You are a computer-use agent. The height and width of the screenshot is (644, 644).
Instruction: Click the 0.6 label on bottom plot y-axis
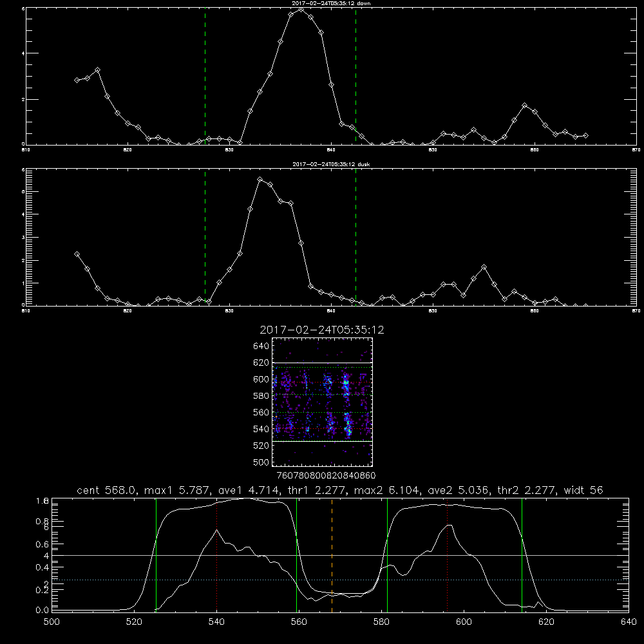tap(43, 544)
